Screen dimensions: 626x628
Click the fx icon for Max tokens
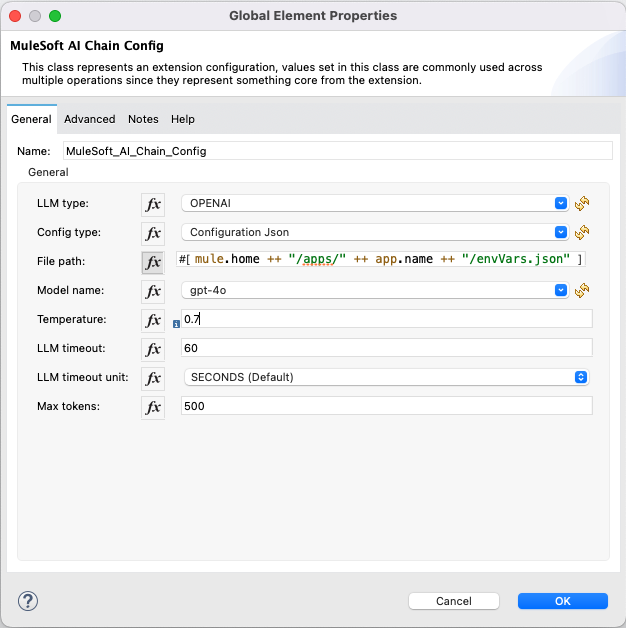click(x=153, y=407)
